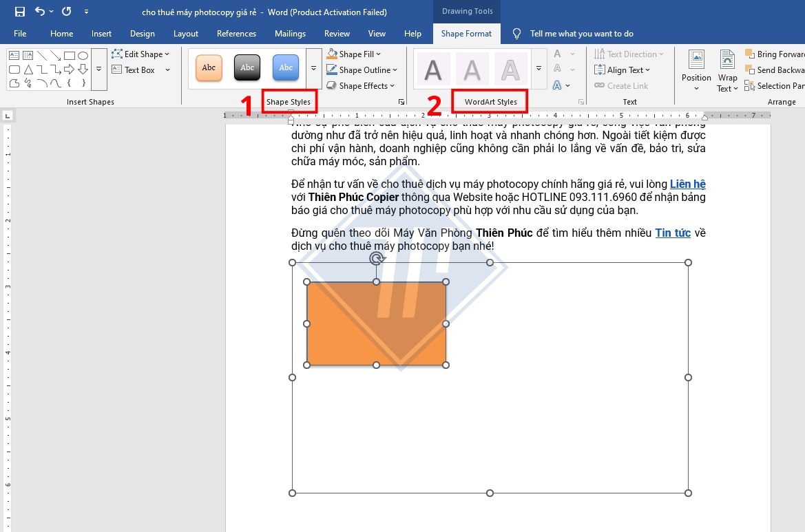Click the Save icon in title bar

coord(19,11)
